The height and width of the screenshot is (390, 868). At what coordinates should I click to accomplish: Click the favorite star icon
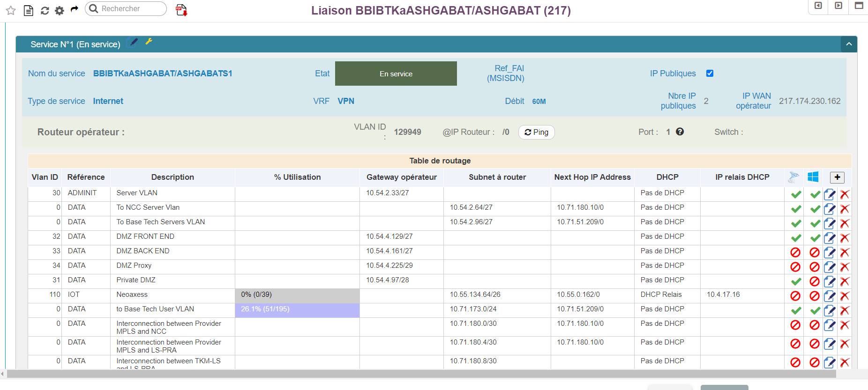tap(11, 10)
